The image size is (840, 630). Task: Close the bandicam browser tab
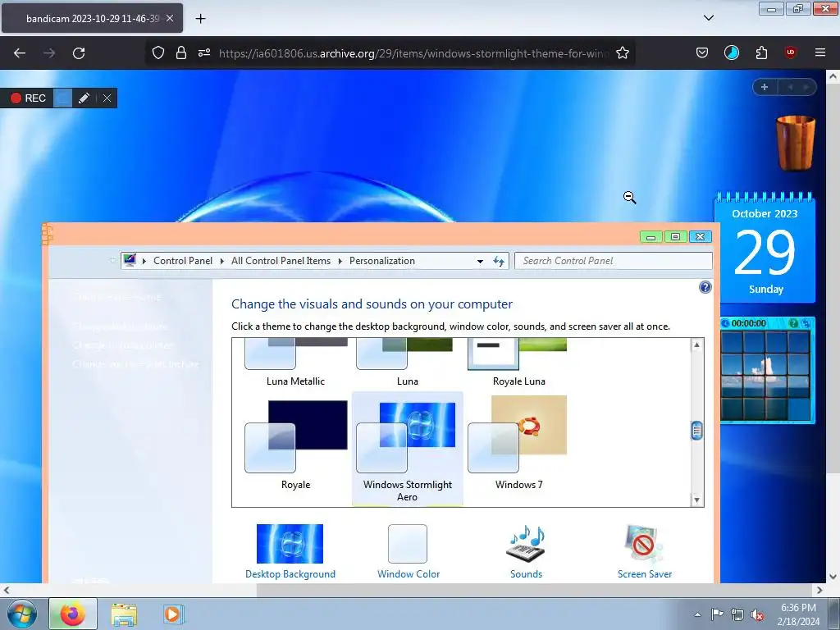point(170,18)
